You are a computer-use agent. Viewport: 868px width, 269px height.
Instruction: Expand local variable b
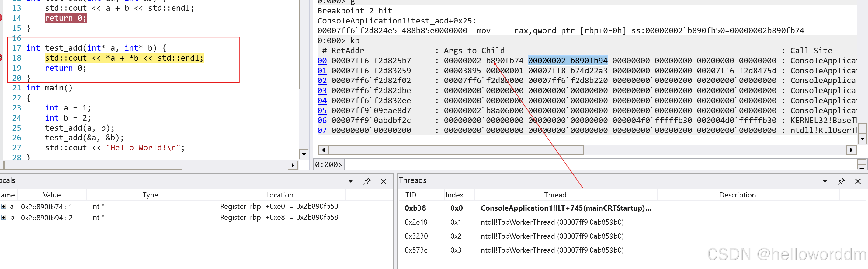coord(4,218)
